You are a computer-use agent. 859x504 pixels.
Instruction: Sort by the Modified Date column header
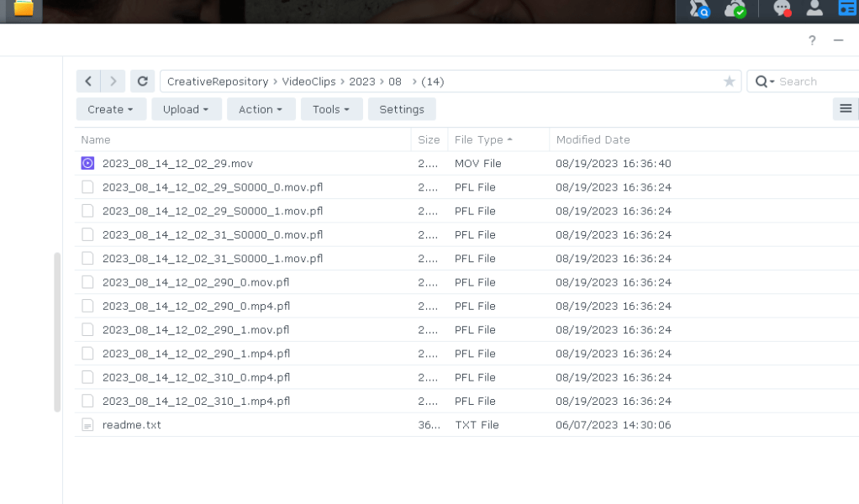704,139
